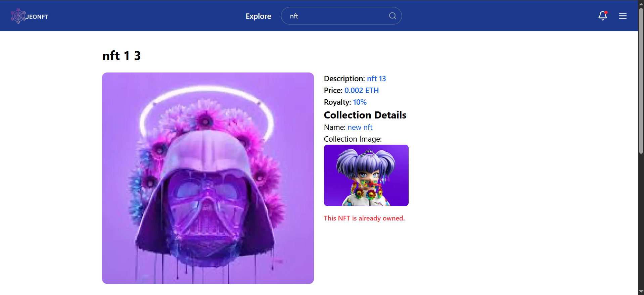Click the 'Collection Image:' label
Viewport: 644px width, 295px height.
353,139
